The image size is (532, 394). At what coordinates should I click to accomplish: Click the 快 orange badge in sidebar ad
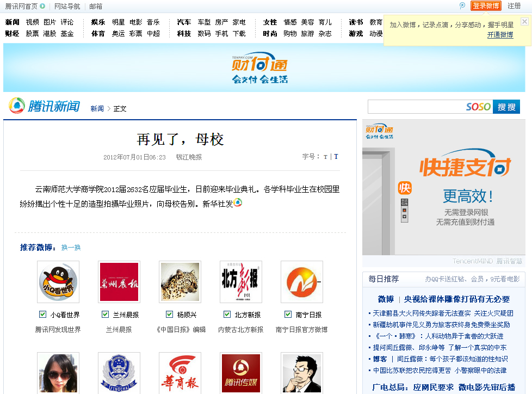pyautogui.click(x=405, y=188)
